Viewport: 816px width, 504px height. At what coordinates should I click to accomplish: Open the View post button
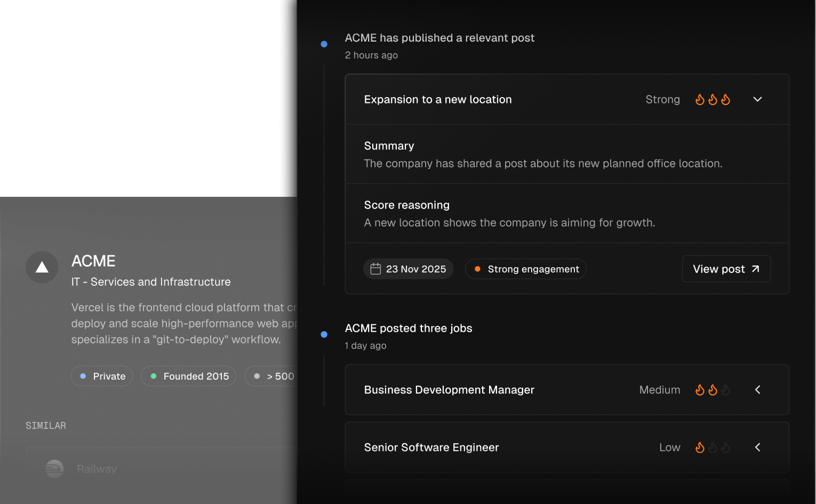[x=726, y=269]
